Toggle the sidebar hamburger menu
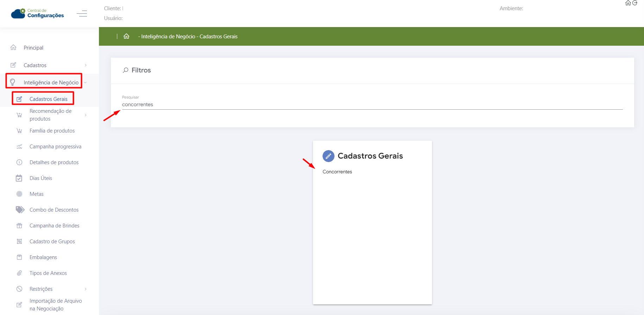Screen dimensions: 644x315 82,14
